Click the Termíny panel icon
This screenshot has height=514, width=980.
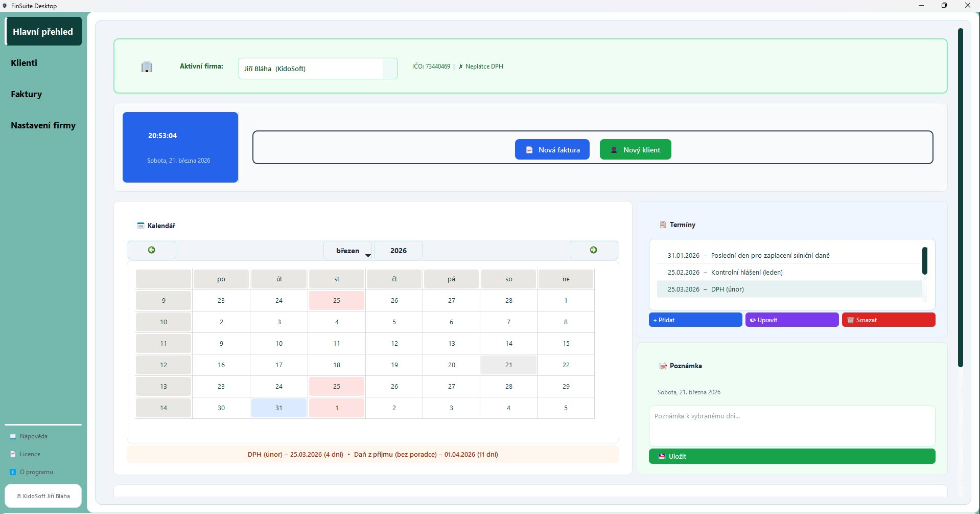[x=663, y=225]
